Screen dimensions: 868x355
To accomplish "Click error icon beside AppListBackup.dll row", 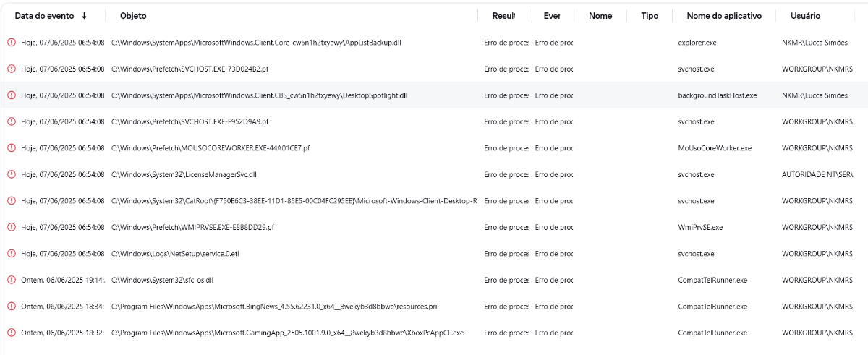I will pyautogui.click(x=12, y=43).
